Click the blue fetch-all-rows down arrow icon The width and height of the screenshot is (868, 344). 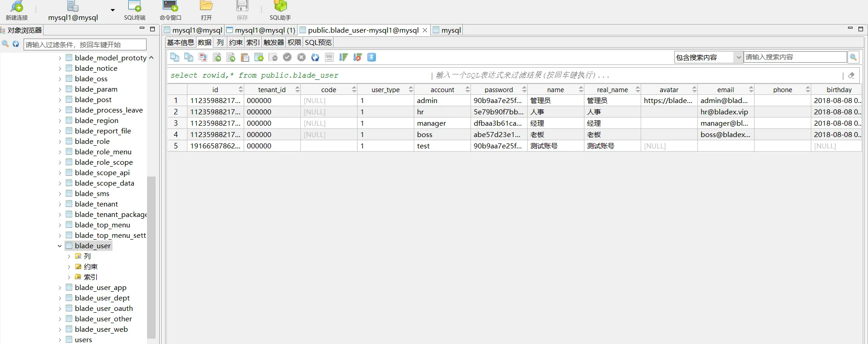click(x=372, y=57)
